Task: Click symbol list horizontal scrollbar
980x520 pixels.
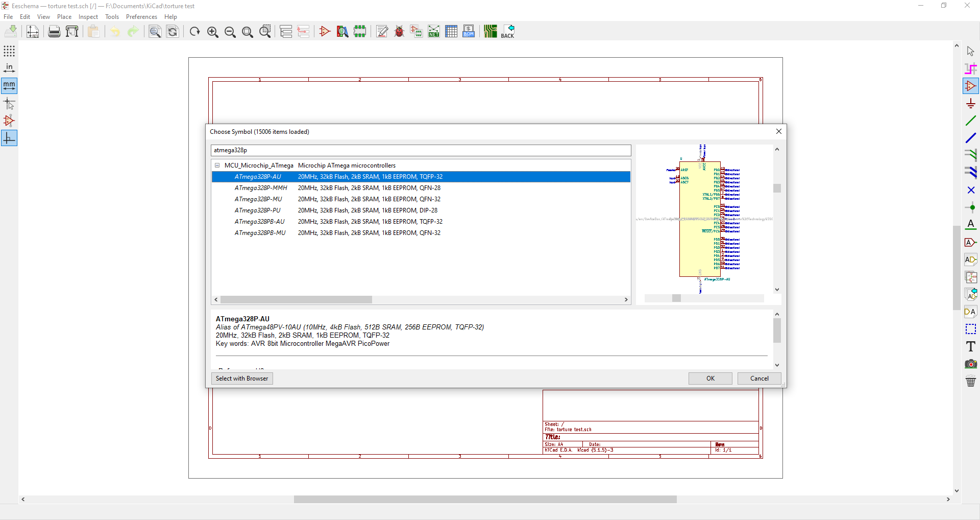Action: click(x=296, y=300)
